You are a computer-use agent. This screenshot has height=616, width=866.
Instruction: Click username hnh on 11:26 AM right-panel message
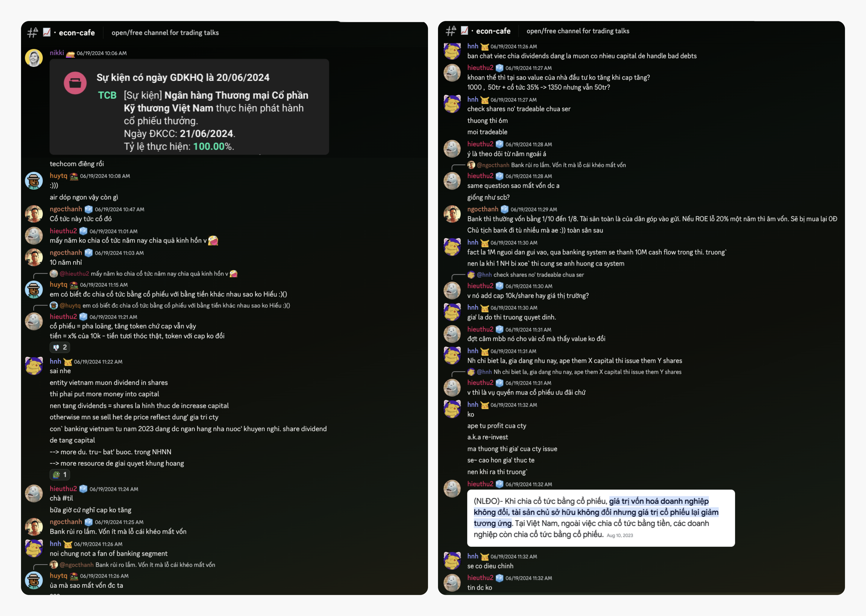pos(473,46)
